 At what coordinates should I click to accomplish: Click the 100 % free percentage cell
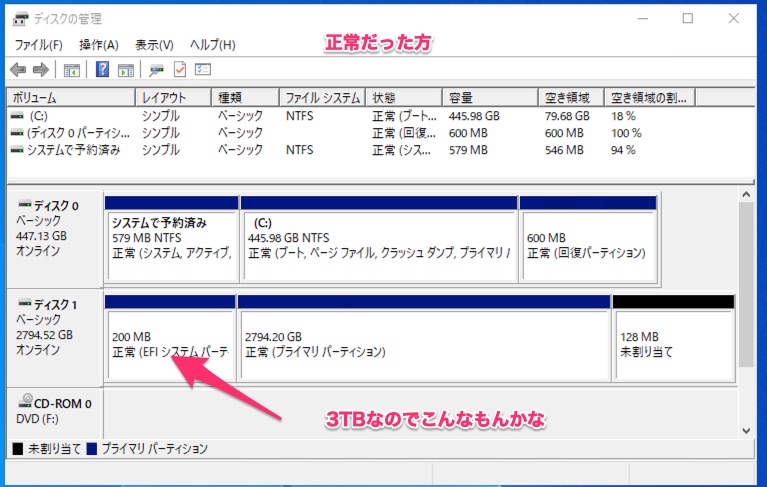[x=626, y=133]
